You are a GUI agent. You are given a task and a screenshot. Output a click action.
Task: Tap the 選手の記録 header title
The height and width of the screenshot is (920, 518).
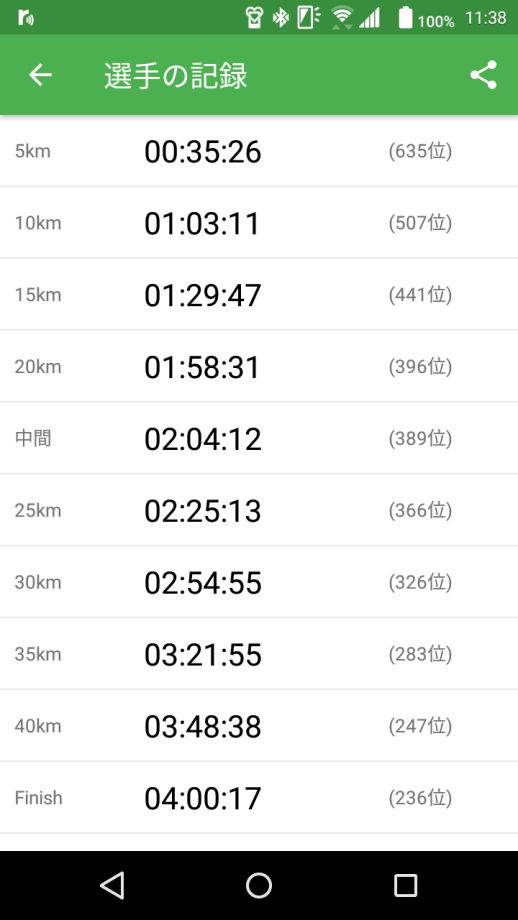176,76
